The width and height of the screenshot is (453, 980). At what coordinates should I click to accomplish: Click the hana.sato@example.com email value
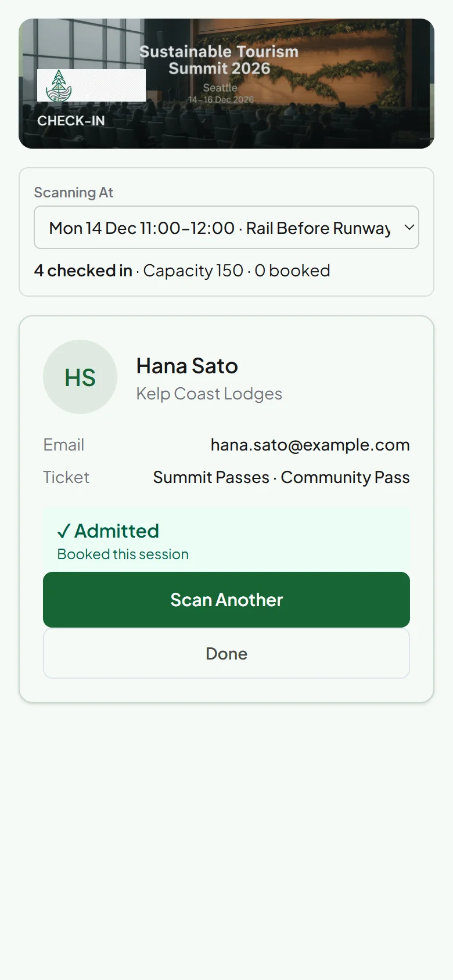pos(310,445)
